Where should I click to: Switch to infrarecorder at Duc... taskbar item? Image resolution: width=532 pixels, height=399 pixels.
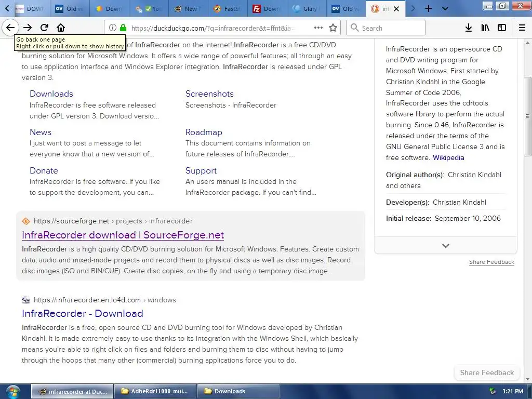click(x=72, y=392)
